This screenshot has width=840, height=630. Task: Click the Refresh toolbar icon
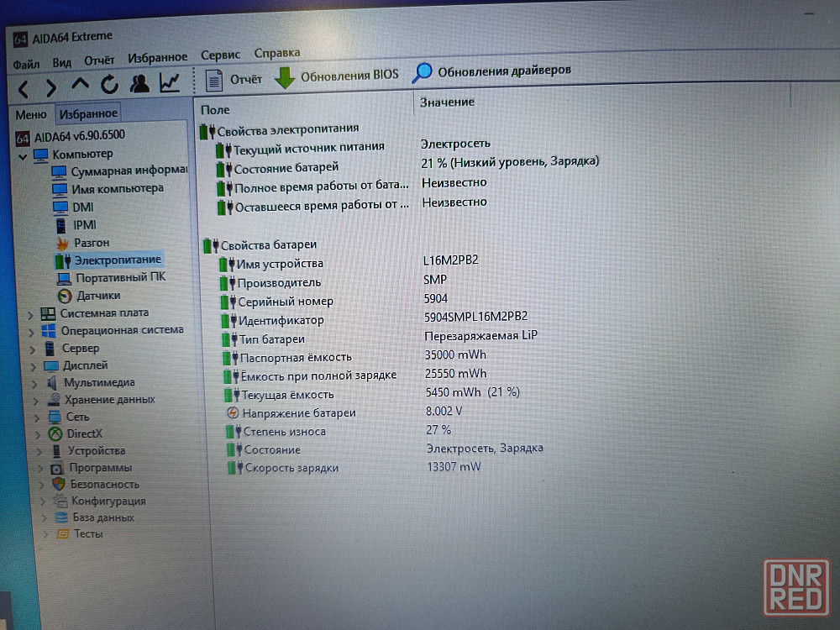[109, 85]
